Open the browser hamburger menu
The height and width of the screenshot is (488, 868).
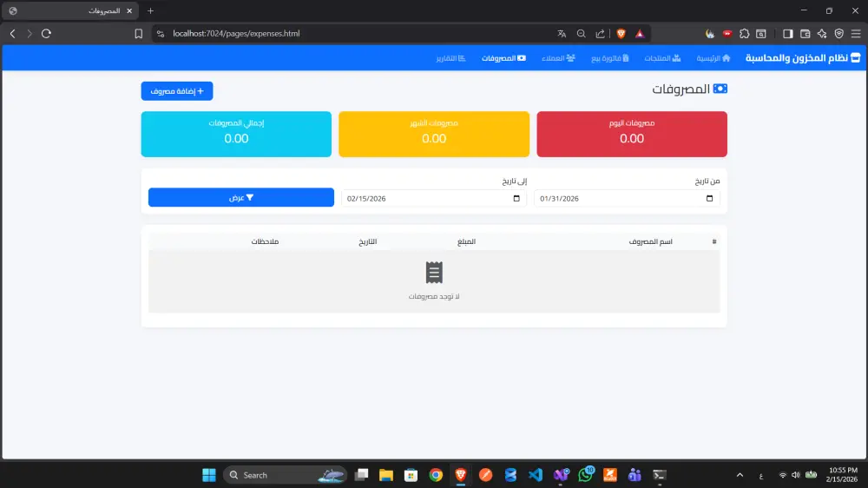[x=856, y=34]
